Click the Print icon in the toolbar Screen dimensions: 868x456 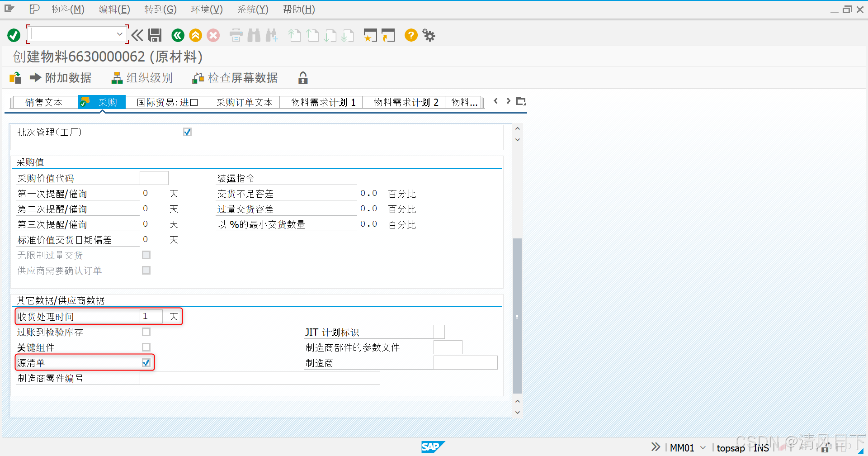point(236,35)
